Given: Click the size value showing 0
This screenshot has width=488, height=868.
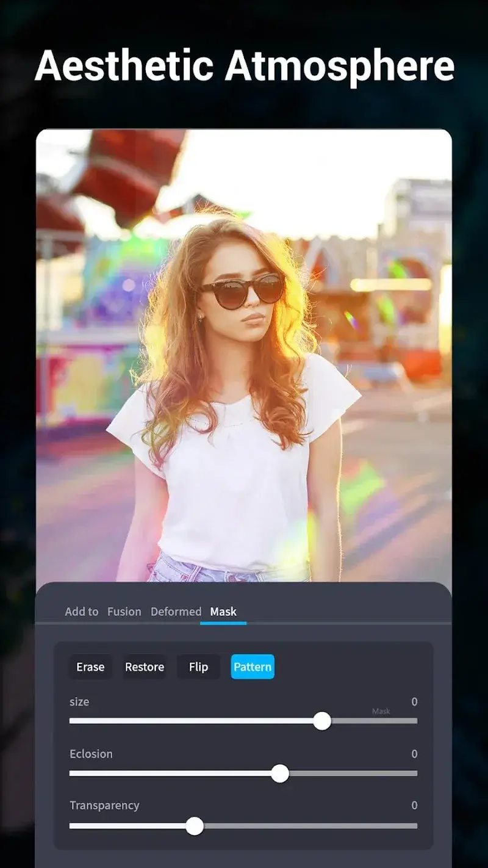Looking at the screenshot, I should (414, 702).
